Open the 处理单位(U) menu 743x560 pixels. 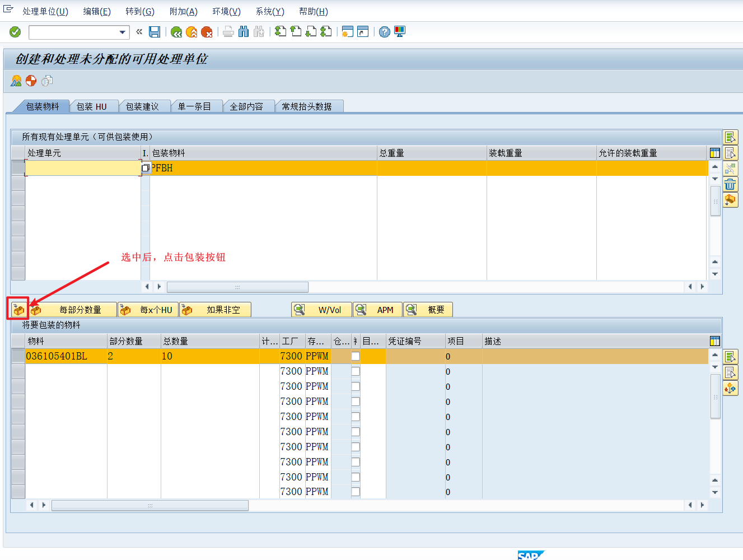click(45, 12)
